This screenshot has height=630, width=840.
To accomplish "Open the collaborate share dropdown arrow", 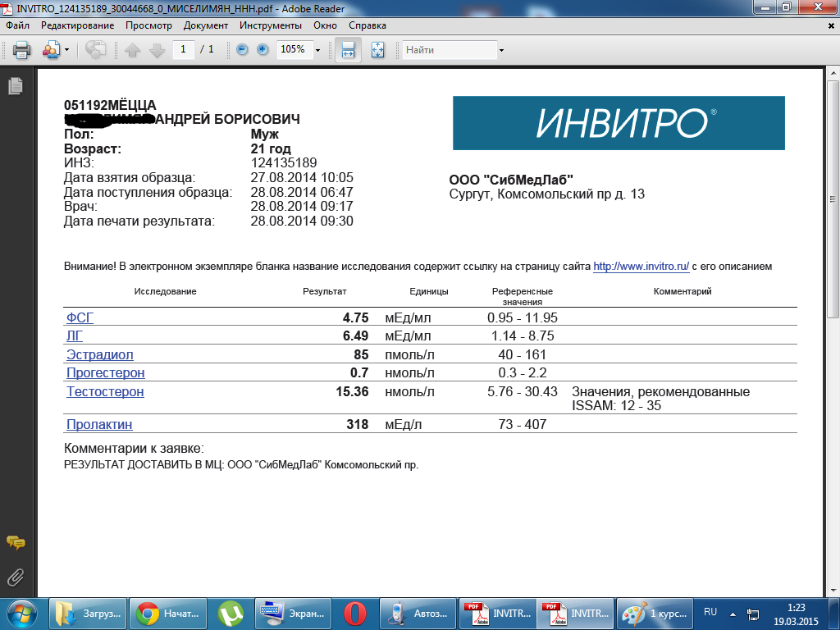I will click(x=66, y=50).
